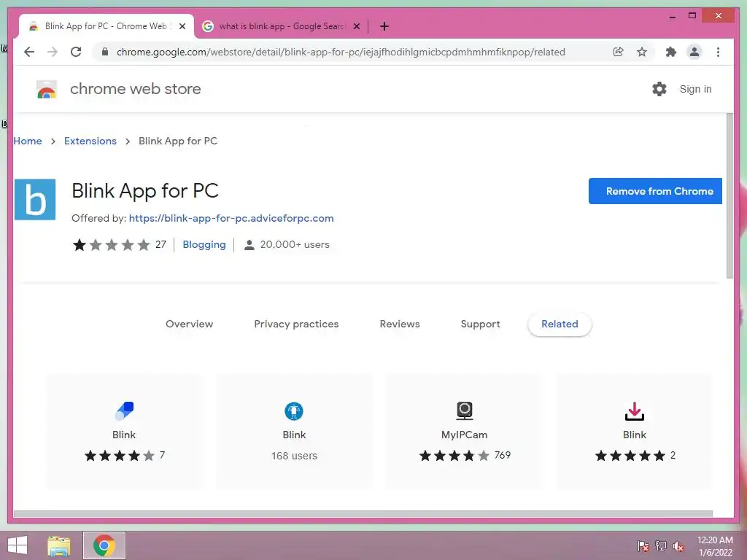The width and height of the screenshot is (747, 560).
Task: Open the Blink card with 168 users
Action: [294, 432]
